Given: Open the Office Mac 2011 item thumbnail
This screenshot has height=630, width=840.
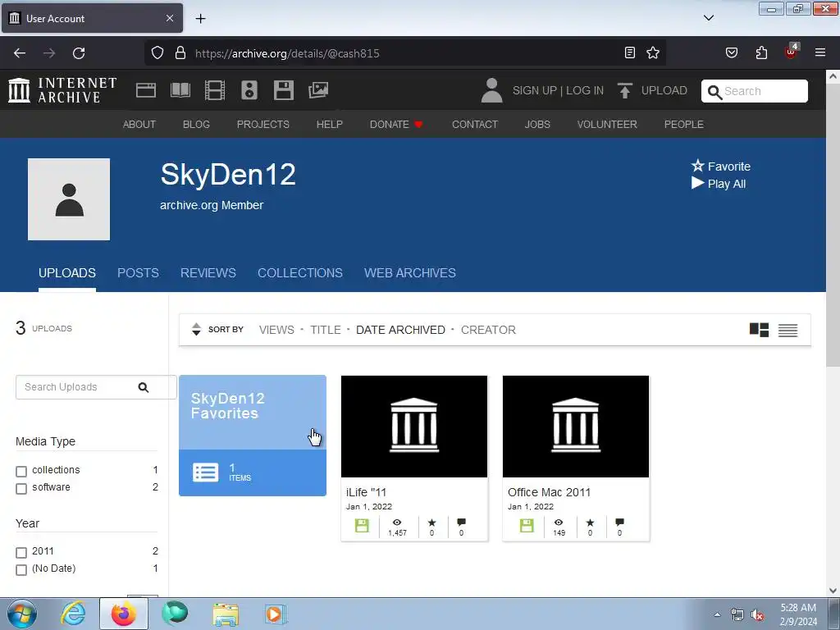Looking at the screenshot, I should click(x=576, y=427).
